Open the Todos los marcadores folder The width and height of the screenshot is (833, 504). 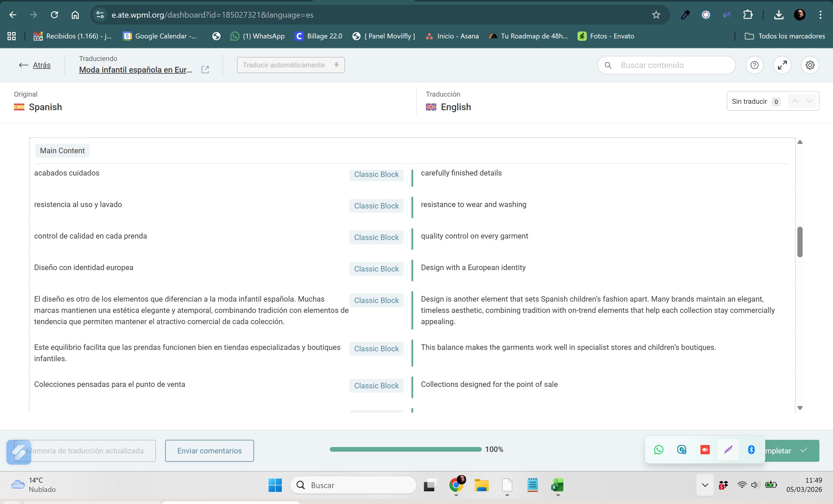[785, 36]
